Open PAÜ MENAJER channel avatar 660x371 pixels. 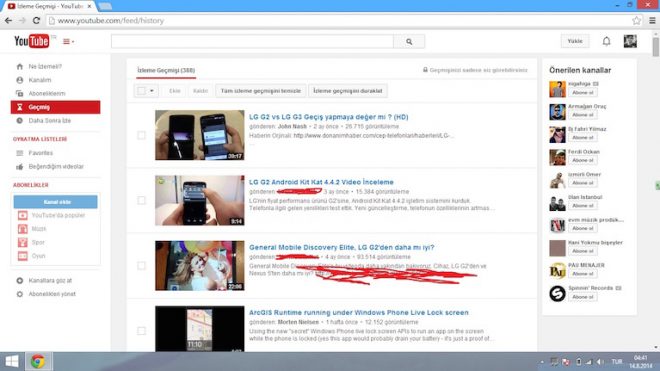(x=557, y=271)
